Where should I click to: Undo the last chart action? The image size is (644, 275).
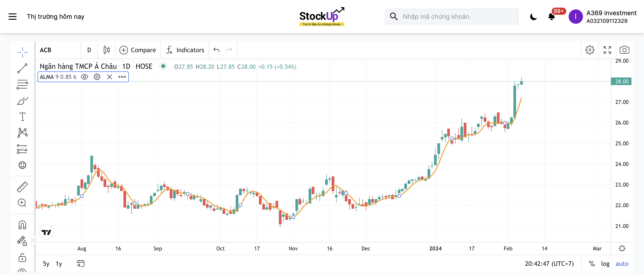(x=216, y=50)
